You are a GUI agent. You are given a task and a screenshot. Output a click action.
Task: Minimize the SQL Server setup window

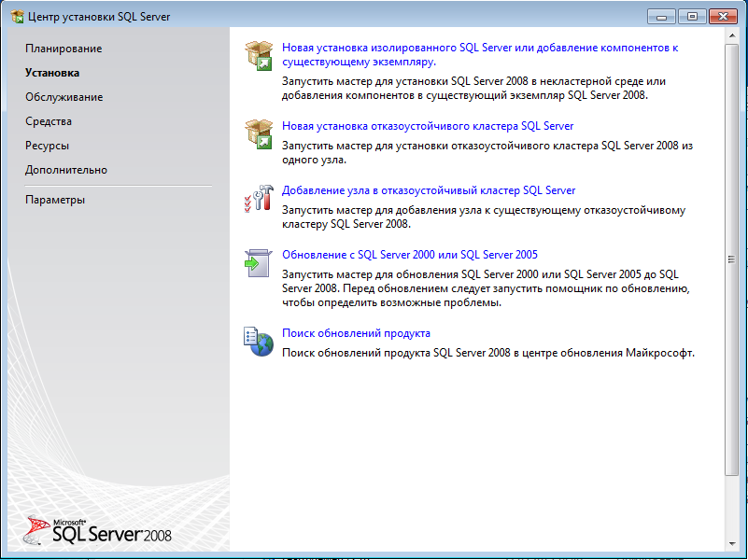click(x=661, y=17)
